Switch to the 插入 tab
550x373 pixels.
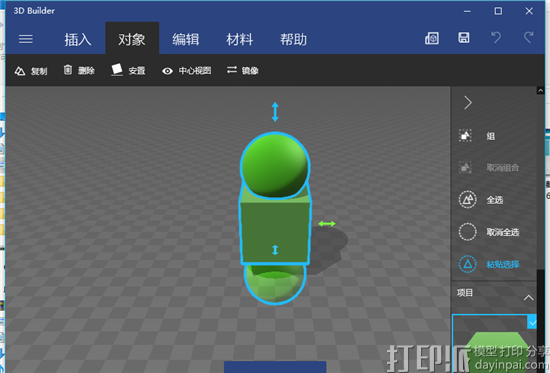point(78,39)
